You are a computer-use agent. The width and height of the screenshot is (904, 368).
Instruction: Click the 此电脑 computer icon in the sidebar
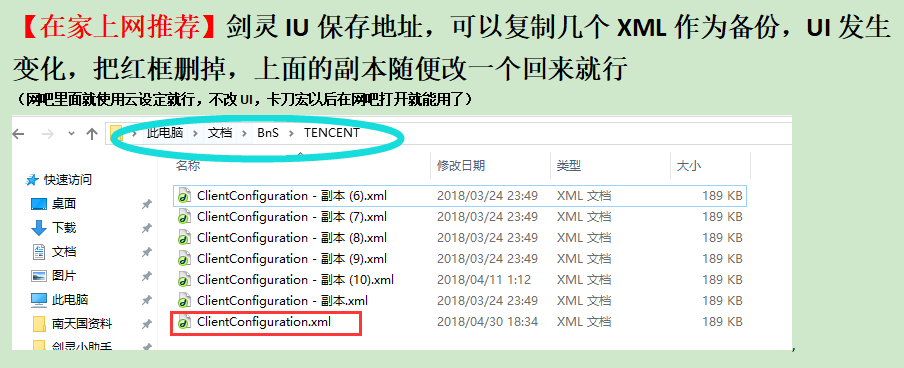pyautogui.click(x=39, y=301)
